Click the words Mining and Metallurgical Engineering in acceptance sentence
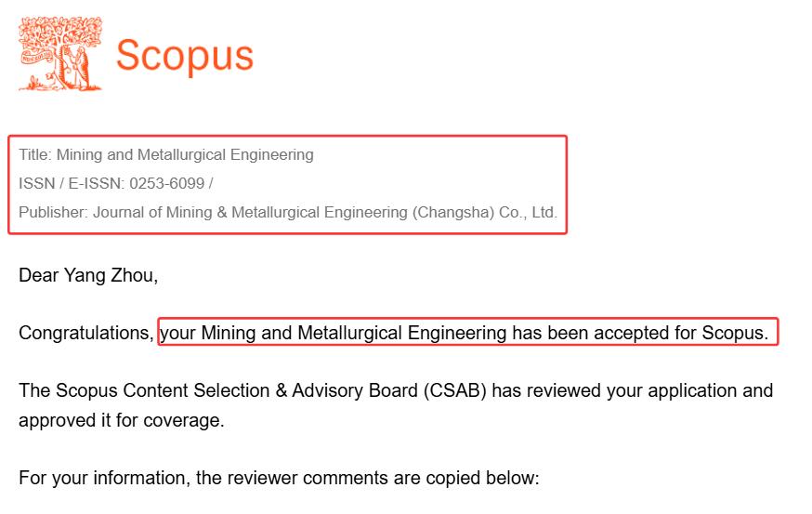The height and width of the screenshot is (514, 812). pos(354,333)
